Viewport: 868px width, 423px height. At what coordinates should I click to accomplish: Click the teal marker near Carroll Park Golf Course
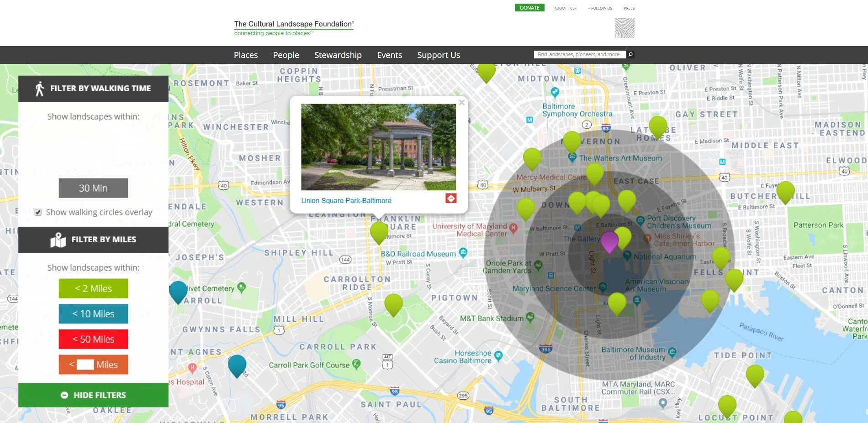click(x=237, y=365)
